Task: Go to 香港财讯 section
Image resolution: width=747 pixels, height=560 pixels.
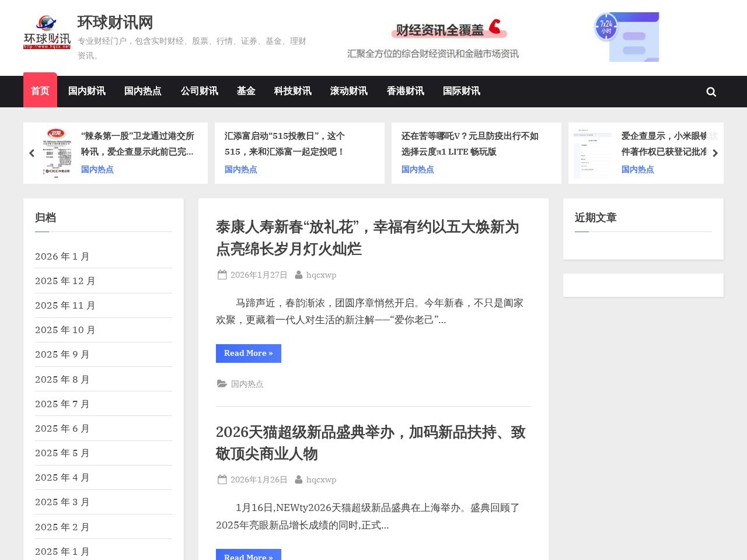Action: click(405, 91)
